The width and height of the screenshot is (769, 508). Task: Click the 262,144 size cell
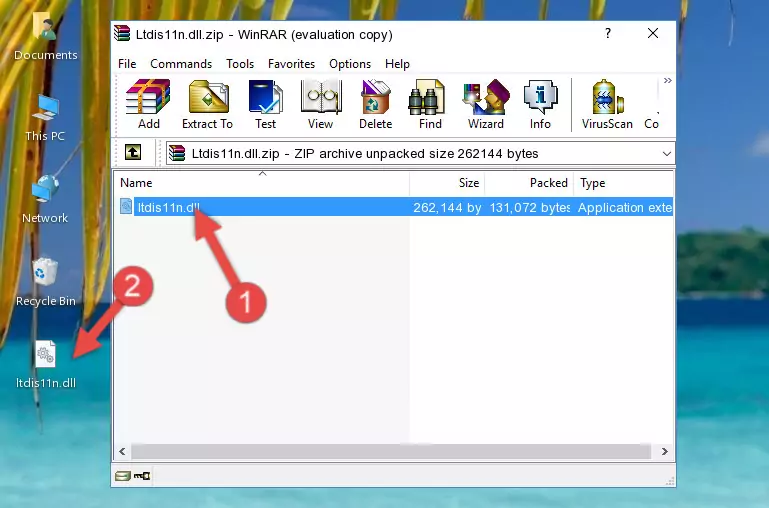click(x=447, y=207)
